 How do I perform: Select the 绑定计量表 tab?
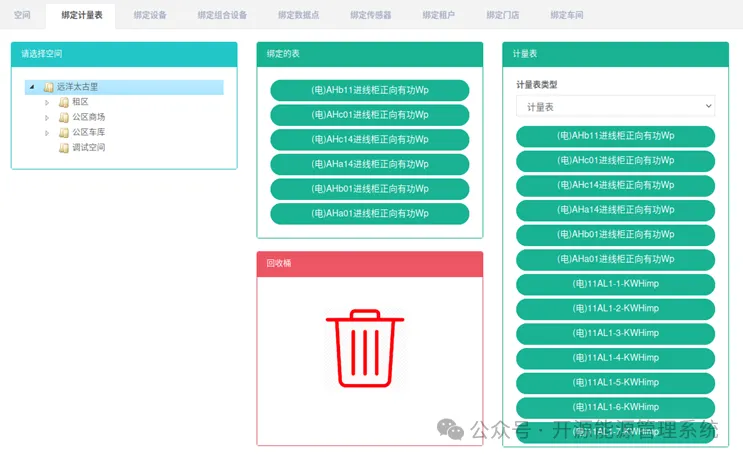tap(82, 15)
